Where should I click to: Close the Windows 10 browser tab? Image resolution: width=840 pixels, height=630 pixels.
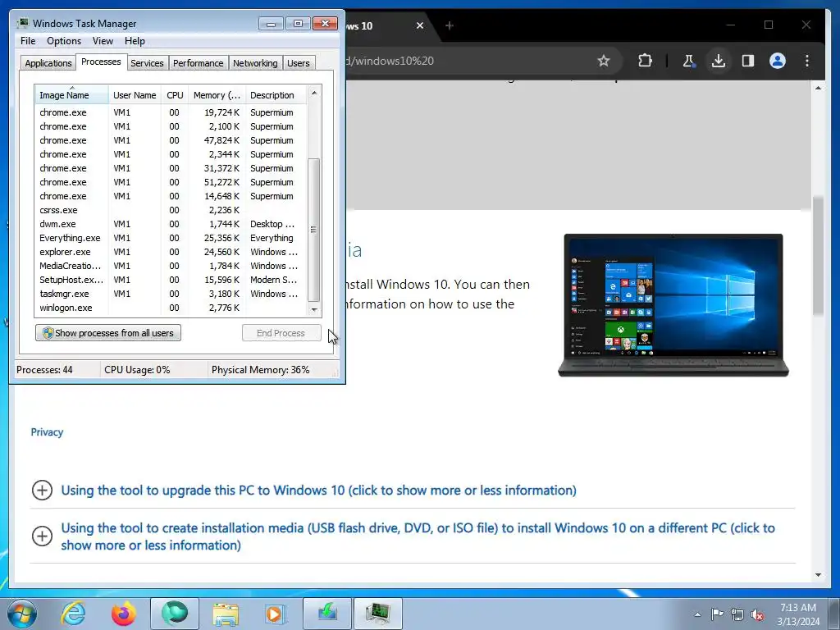pyautogui.click(x=420, y=25)
